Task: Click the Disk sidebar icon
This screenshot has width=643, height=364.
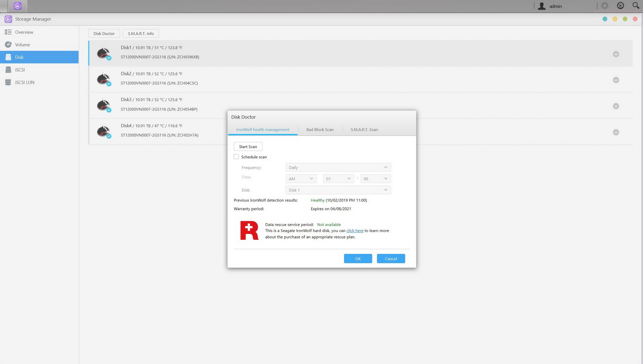Action: pos(8,57)
